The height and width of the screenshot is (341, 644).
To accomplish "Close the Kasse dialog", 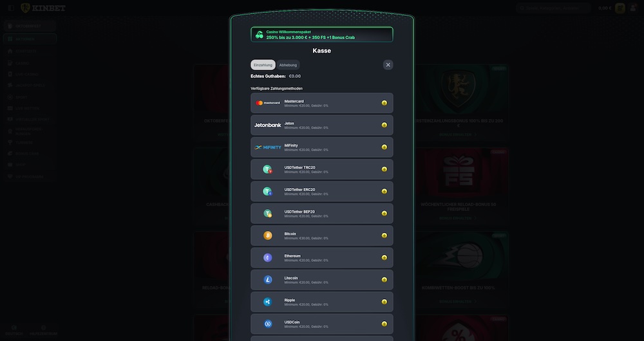I will (388, 65).
